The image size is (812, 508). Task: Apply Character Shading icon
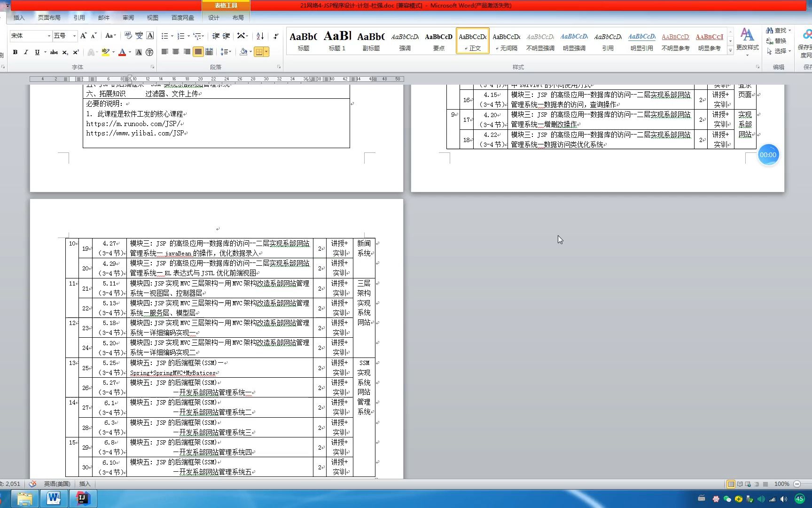click(x=139, y=52)
